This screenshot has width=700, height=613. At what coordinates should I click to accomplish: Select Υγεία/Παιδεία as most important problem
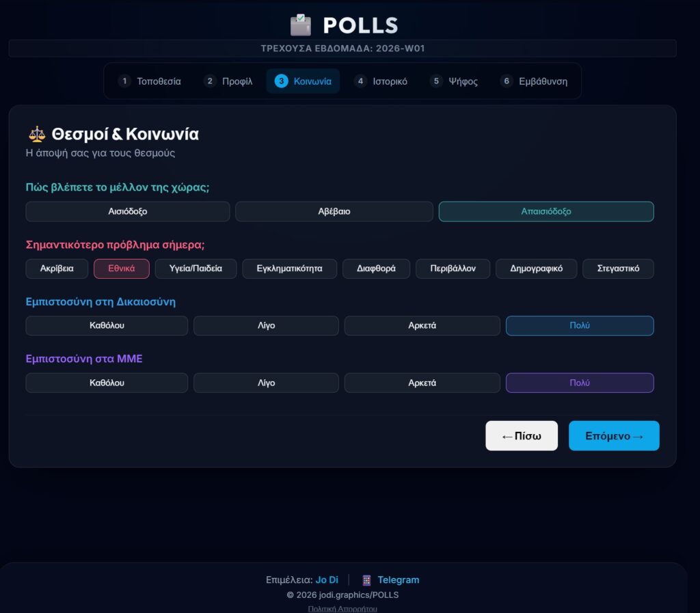tap(196, 269)
